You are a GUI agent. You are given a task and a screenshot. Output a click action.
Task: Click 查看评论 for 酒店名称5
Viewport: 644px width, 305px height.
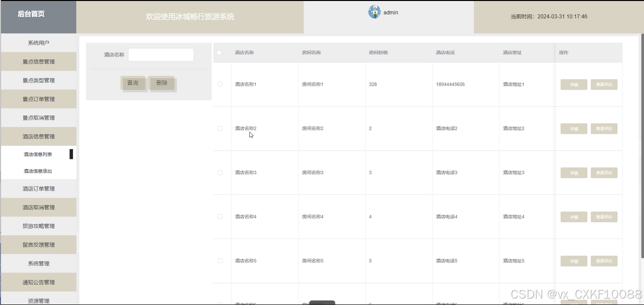pos(604,261)
